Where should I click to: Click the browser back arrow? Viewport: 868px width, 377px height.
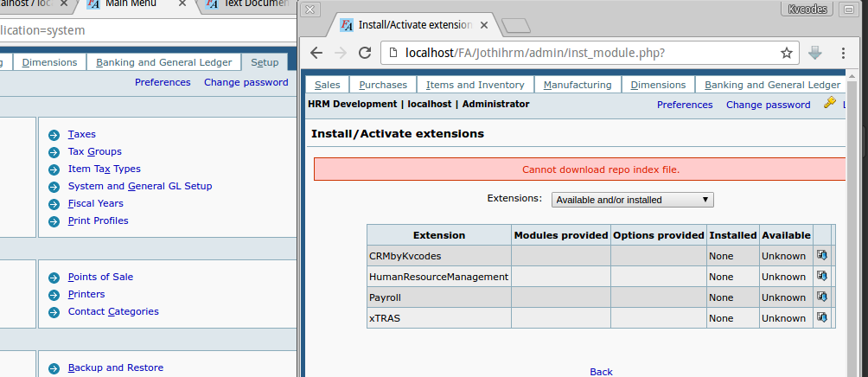coord(316,54)
